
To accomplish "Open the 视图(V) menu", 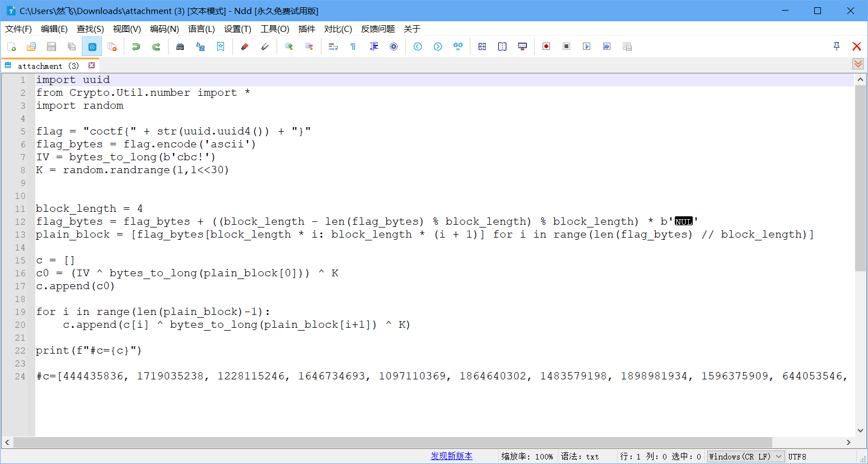I will 127,29.
